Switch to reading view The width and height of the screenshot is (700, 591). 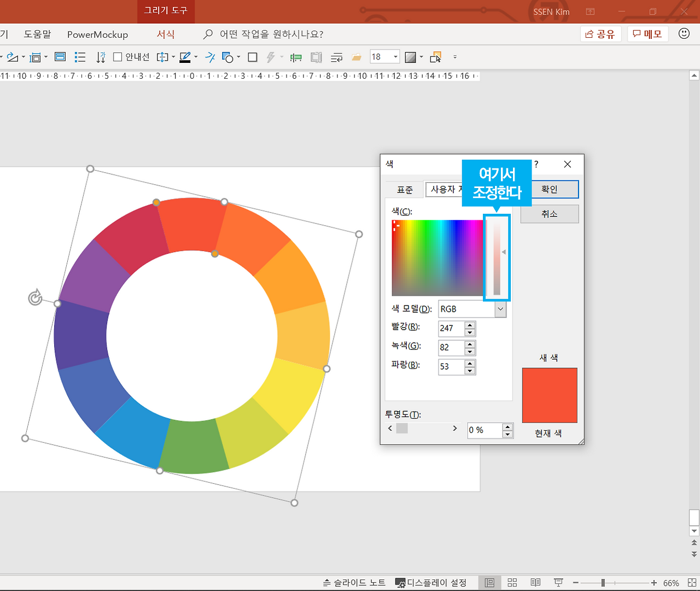(x=535, y=583)
